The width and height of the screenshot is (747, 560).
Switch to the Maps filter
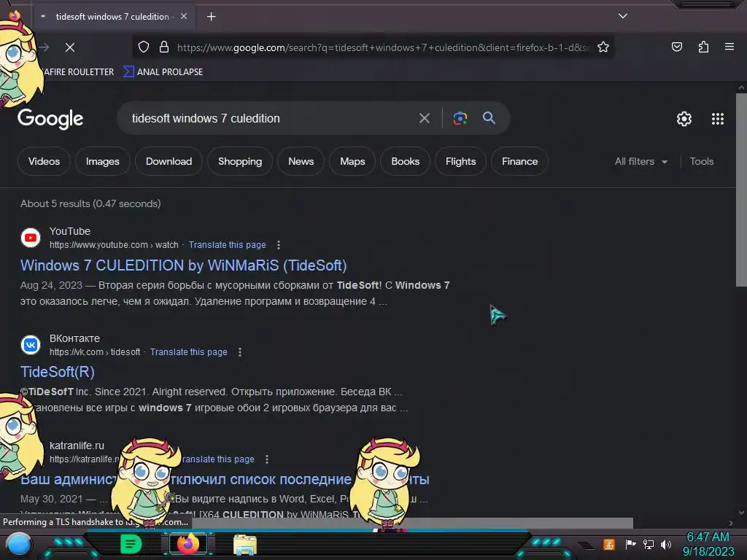352,161
